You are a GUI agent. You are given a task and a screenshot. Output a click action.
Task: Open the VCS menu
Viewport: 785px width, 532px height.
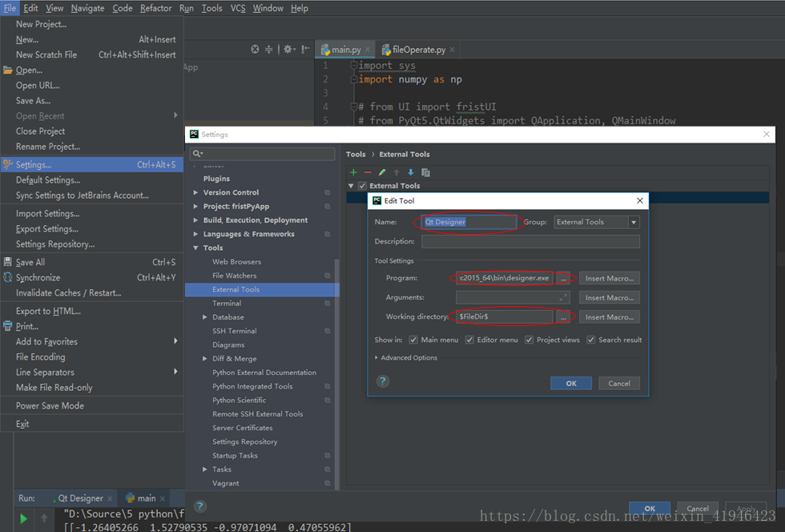(x=238, y=8)
